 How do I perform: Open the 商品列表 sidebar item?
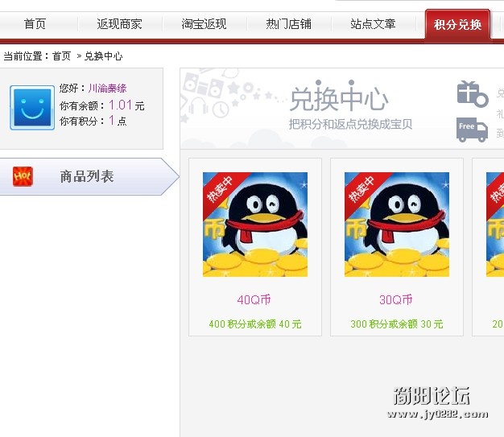[x=87, y=176]
